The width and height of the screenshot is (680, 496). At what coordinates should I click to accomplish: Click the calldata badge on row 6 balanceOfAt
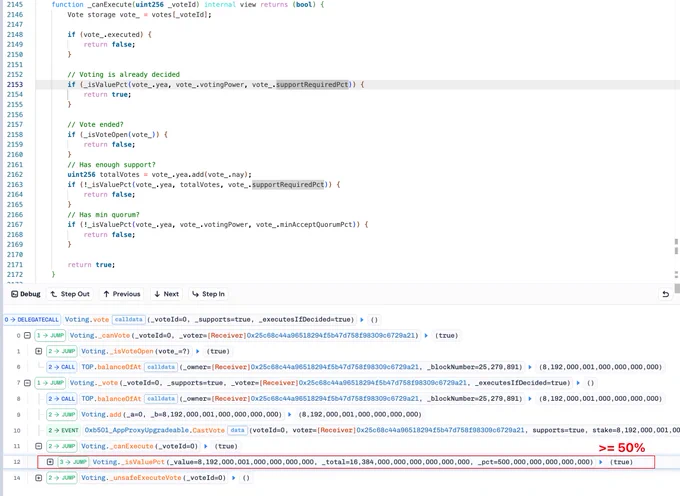(160, 367)
